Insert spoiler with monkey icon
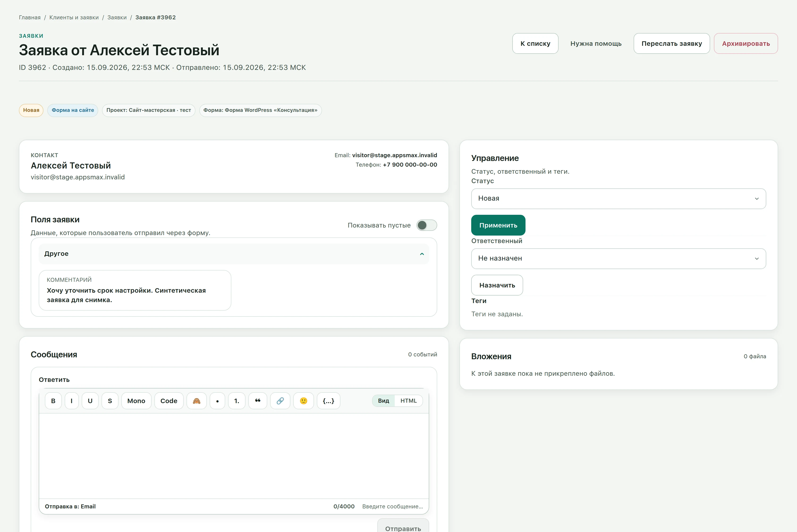The image size is (797, 532). pos(197,401)
